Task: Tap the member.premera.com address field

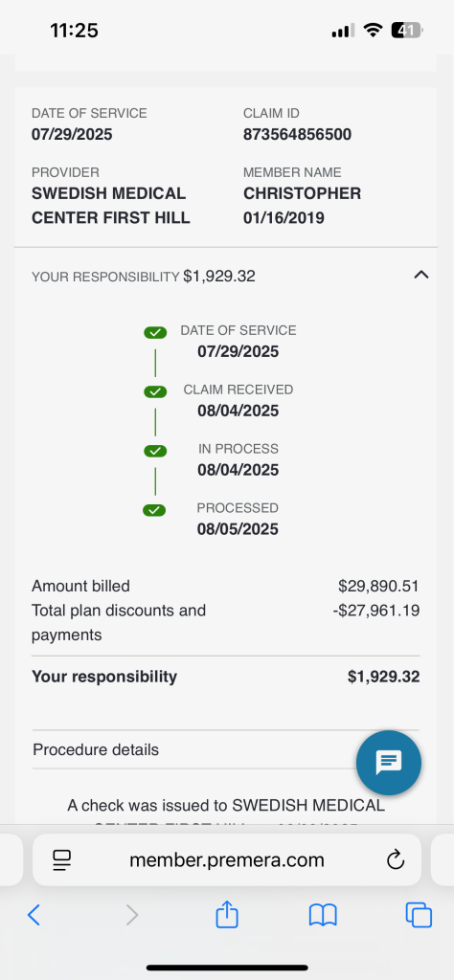Action: coord(226,860)
